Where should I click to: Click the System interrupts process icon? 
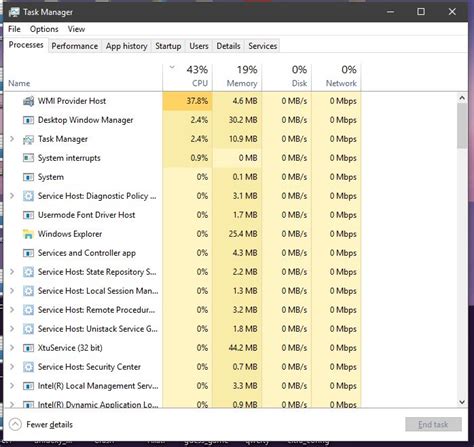click(28, 158)
